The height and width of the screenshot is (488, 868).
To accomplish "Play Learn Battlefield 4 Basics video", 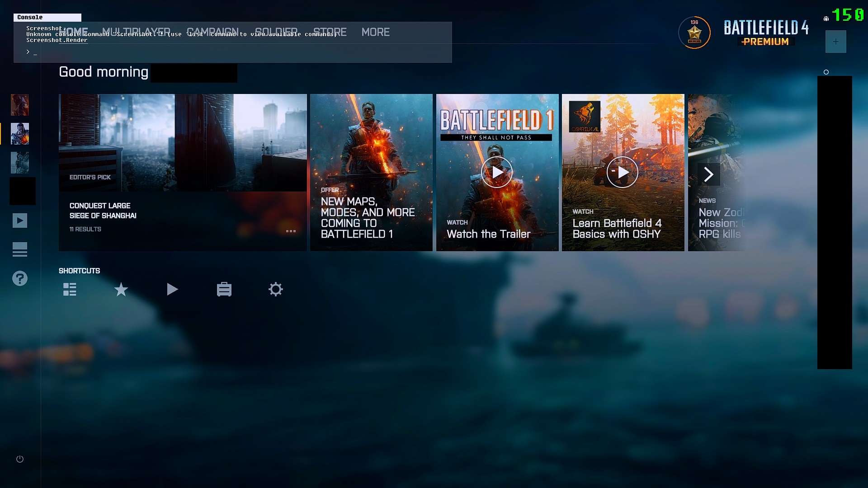I will point(623,172).
